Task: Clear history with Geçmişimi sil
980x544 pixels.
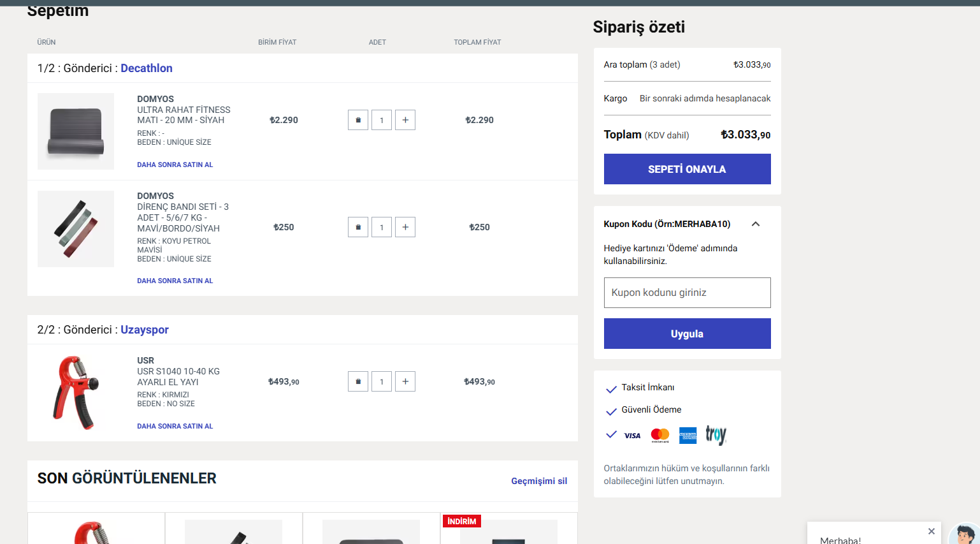Action: pyautogui.click(x=539, y=481)
